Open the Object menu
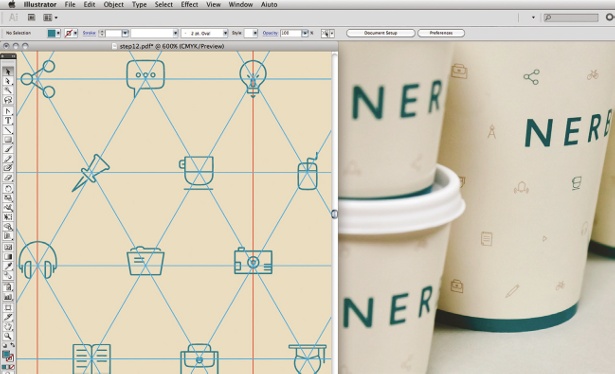Viewport: 615px width, 374px height. click(x=114, y=5)
